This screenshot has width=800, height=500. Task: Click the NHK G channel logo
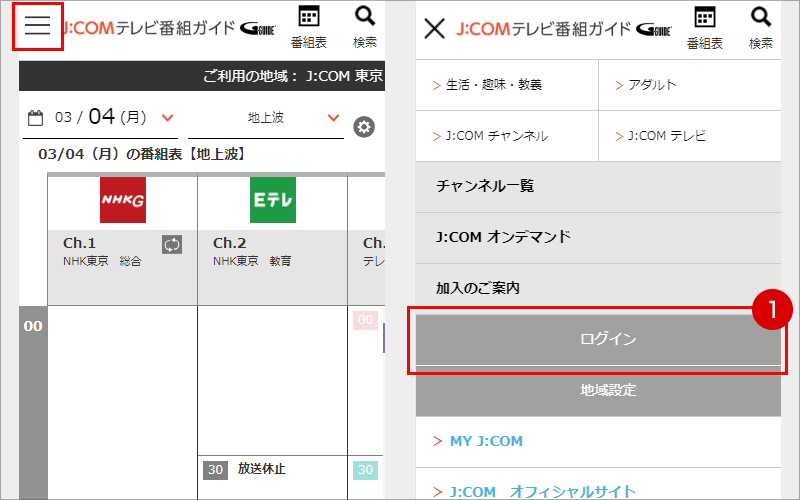point(123,200)
